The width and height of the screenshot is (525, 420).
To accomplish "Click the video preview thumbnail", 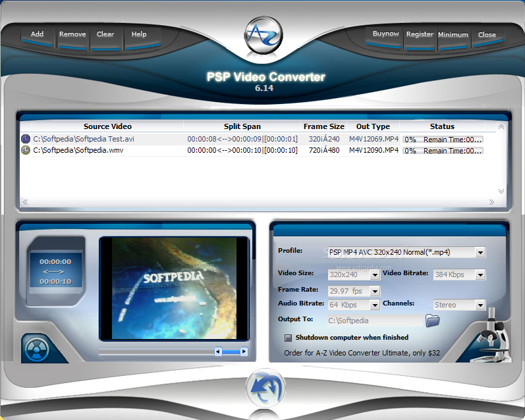I will point(174,288).
